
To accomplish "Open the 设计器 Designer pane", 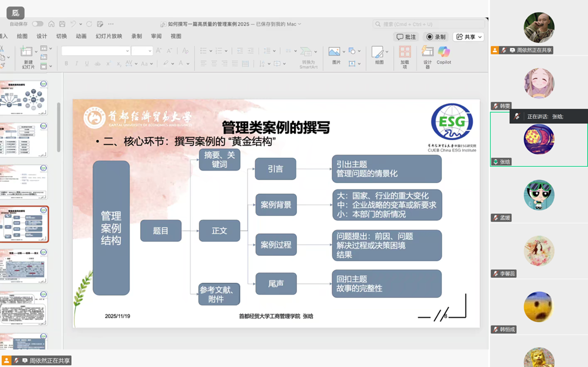I will (427, 56).
